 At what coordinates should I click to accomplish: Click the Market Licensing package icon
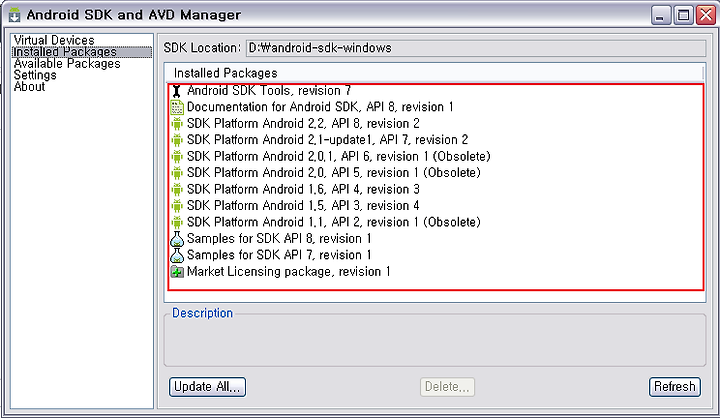[177, 272]
